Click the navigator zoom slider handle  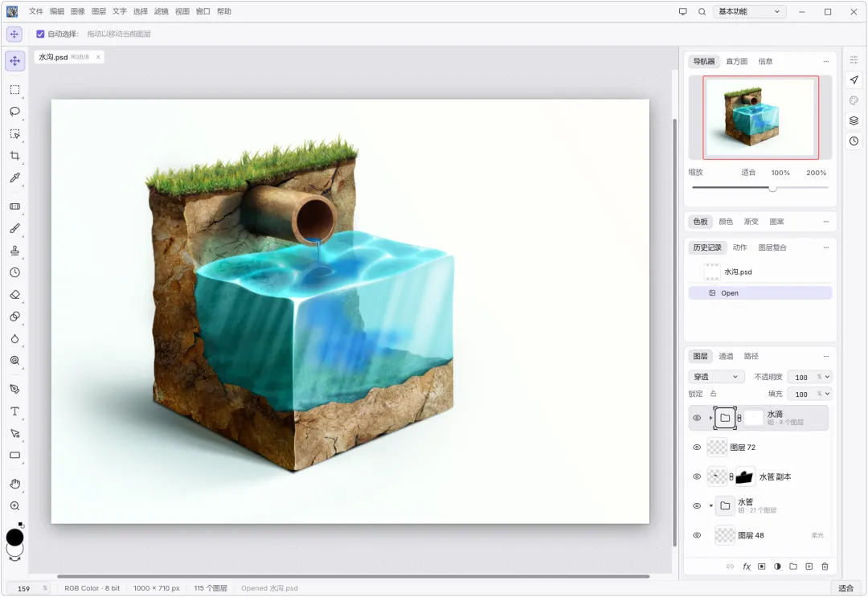(773, 187)
